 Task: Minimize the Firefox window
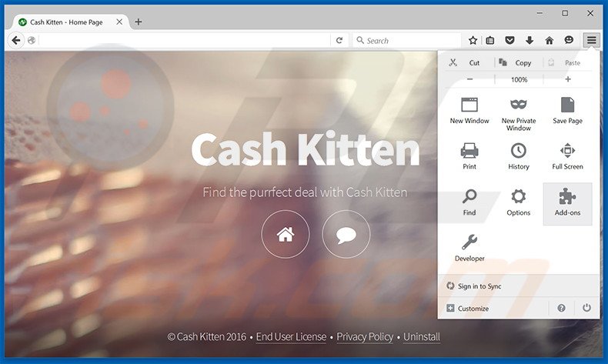[x=540, y=14]
